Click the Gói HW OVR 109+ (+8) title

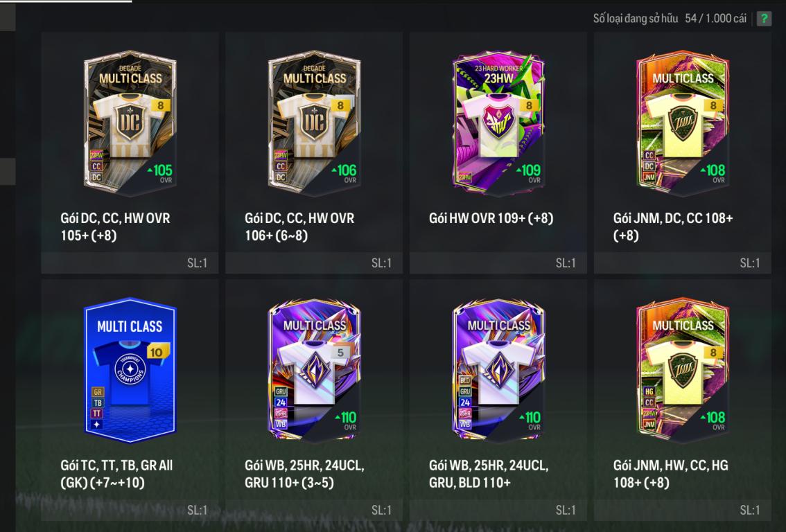491,218
